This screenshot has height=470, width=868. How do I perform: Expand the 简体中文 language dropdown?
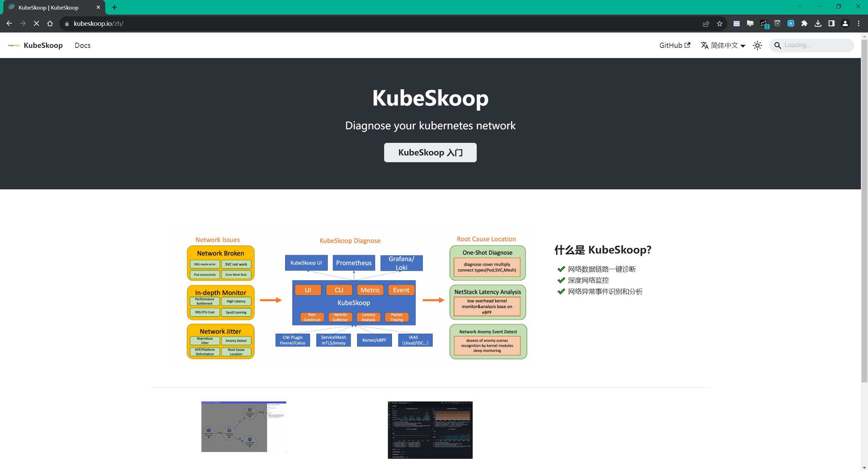[x=723, y=45]
